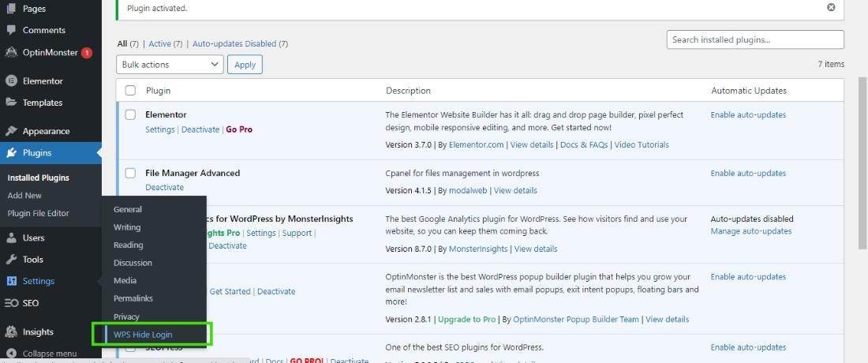Open General settings submenu item
The height and width of the screenshot is (363, 868).
128,209
